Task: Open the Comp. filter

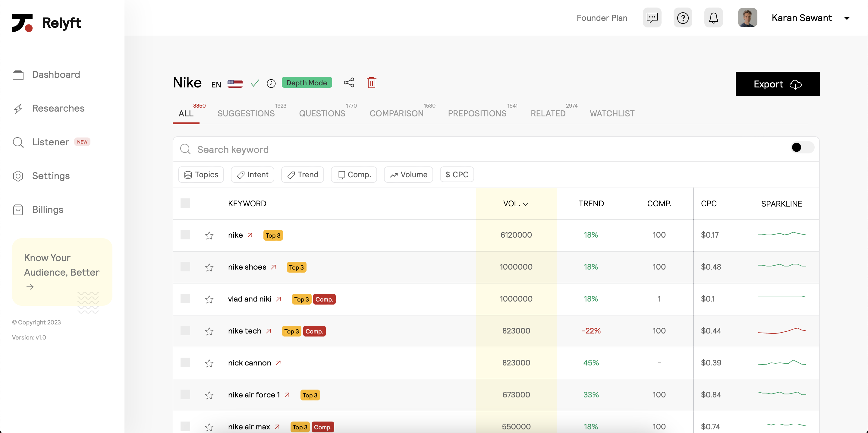Action: click(x=354, y=174)
